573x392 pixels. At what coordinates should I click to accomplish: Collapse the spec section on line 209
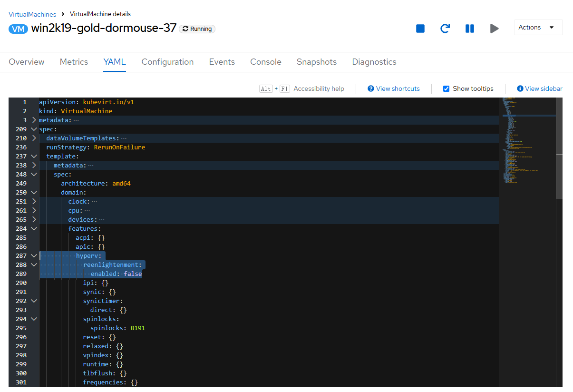pos(34,129)
